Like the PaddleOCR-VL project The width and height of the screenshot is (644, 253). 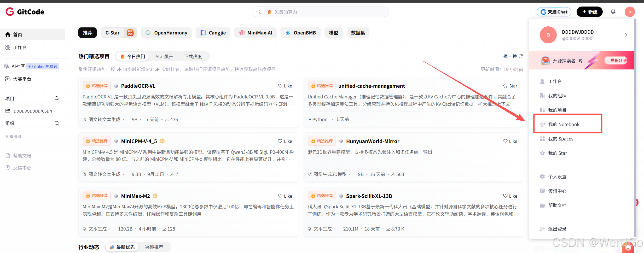click(285, 86)
